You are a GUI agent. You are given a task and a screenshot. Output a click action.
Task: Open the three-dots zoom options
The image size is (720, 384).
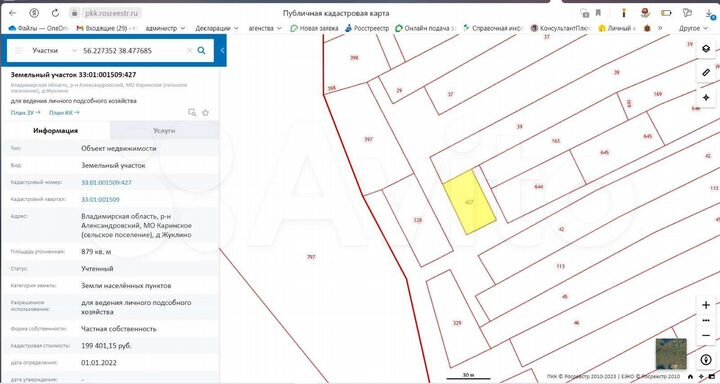click(x=706, y=321)
